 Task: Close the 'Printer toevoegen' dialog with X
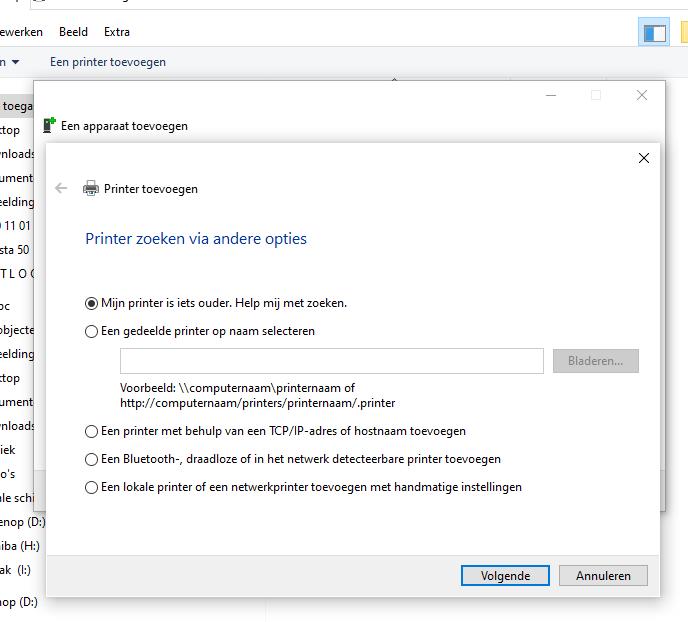pyautogui.click(x=643, y=158)
